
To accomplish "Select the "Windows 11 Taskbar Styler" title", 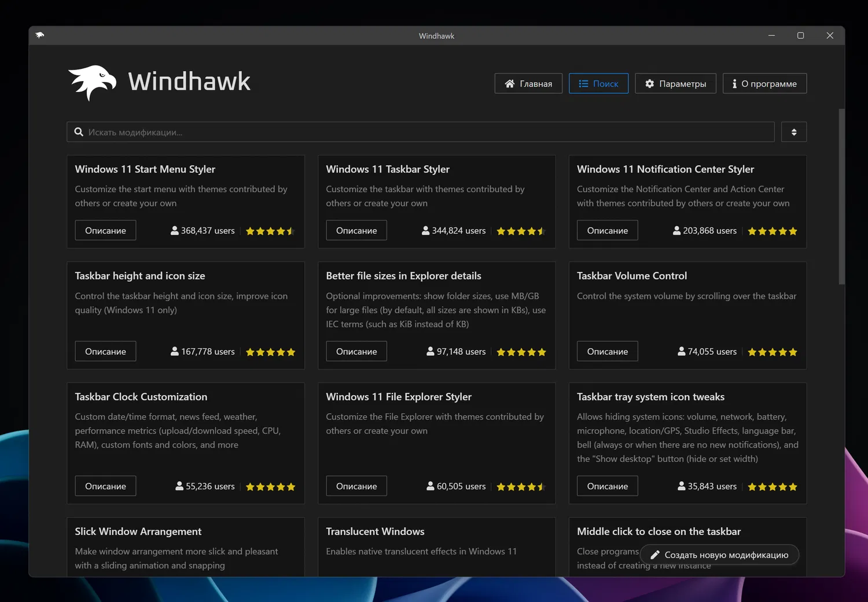I will click(x=388, y=169).
